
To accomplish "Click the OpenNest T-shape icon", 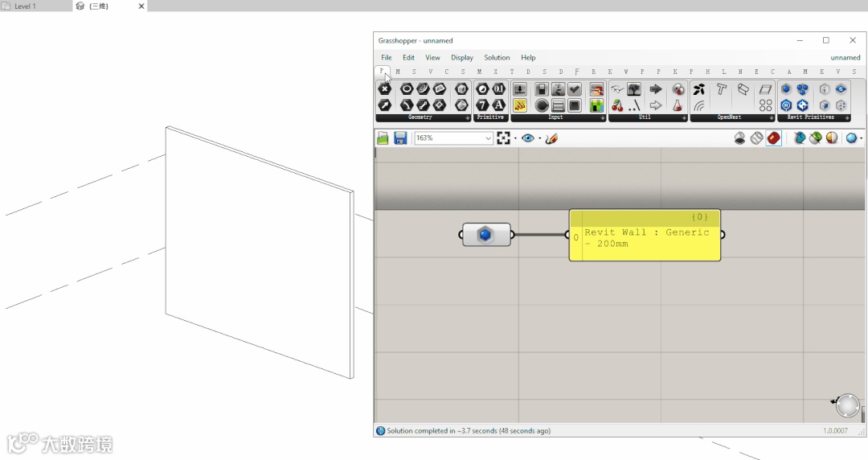I will (x=721, y=88).
